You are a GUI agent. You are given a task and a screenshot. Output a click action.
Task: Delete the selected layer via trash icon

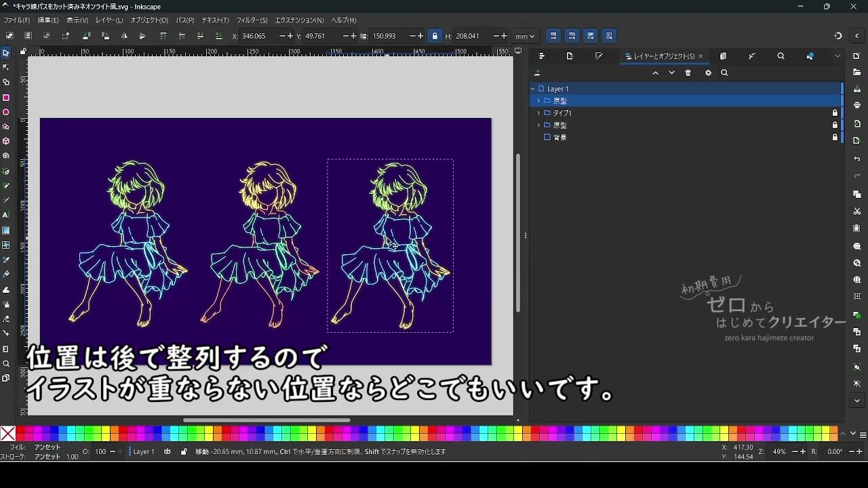[688, 73]
